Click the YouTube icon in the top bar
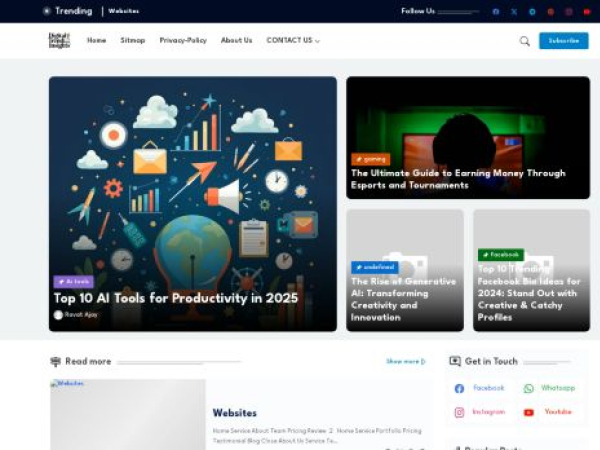Image resolution: width=600 pixels, height=450 pixels. (x=586, y=12)
